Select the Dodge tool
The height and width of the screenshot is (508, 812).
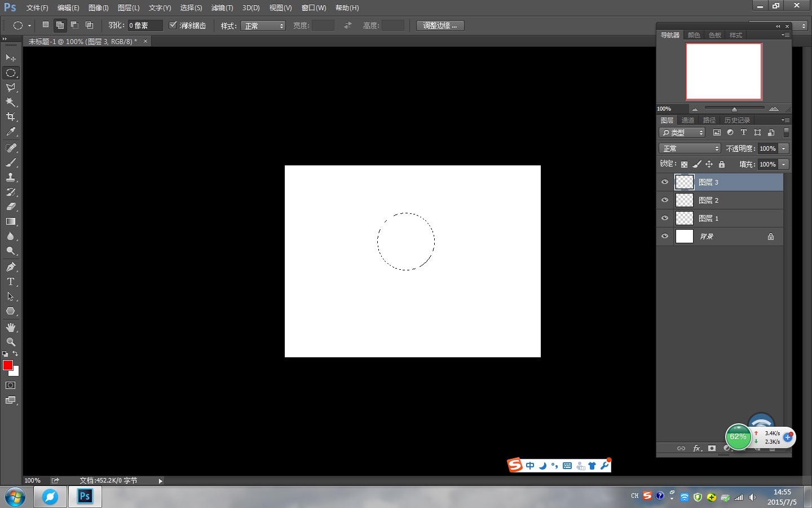[x=11, y=251]
